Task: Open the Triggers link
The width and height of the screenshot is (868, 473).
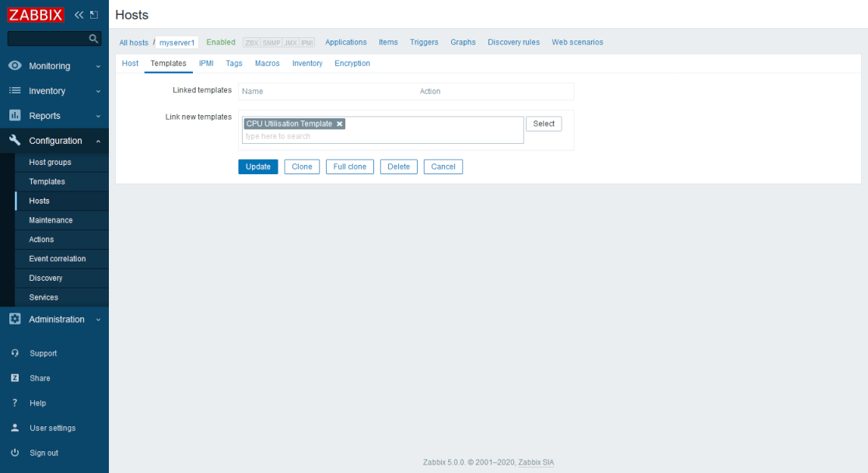Action: point(424,42)
